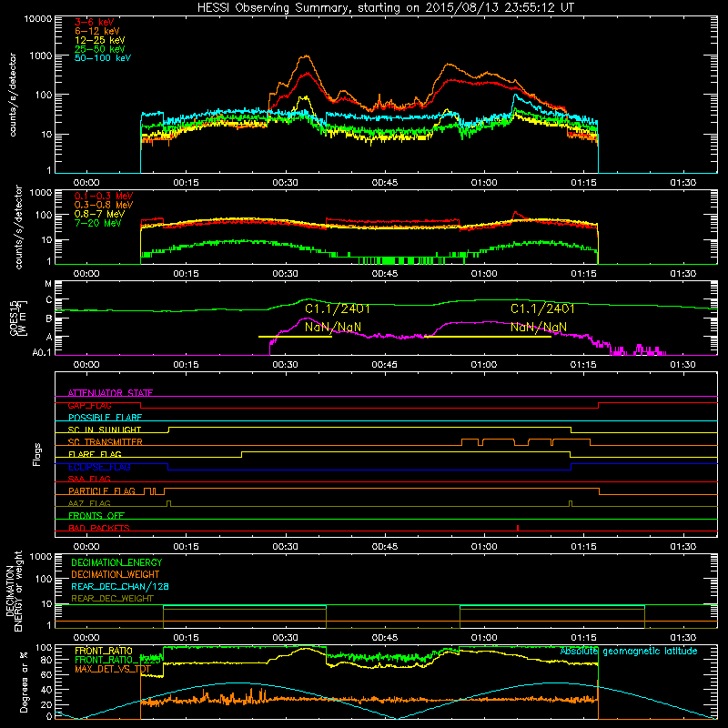
Task: Click the SAA_FLAG label
Action: point(89,479)
